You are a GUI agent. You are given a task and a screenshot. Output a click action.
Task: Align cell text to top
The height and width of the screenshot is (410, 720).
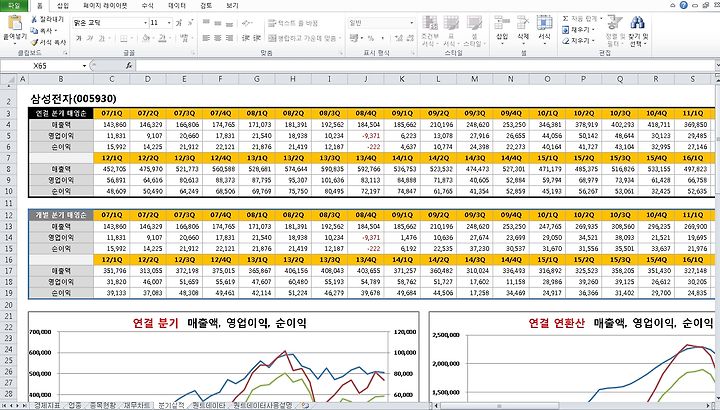pos(206,22)
